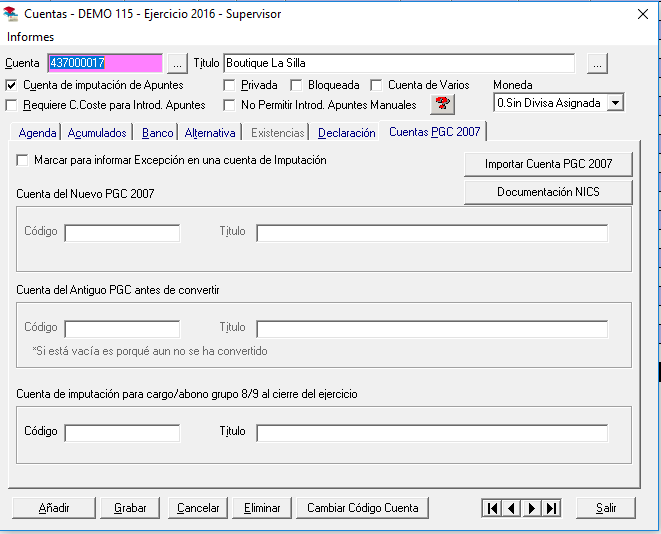Click the Cambiar Código Cuenta button
This screenshot has width=661, height=534.
coord(362,508)
